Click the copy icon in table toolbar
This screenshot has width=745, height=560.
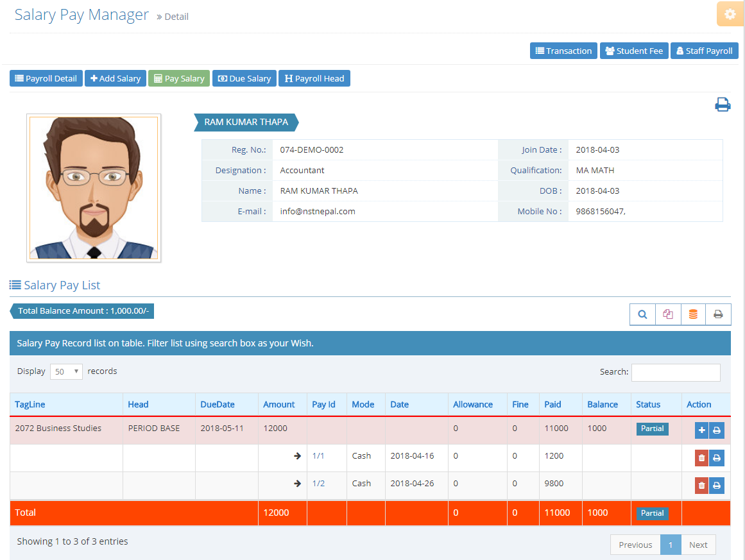[668, 314]
